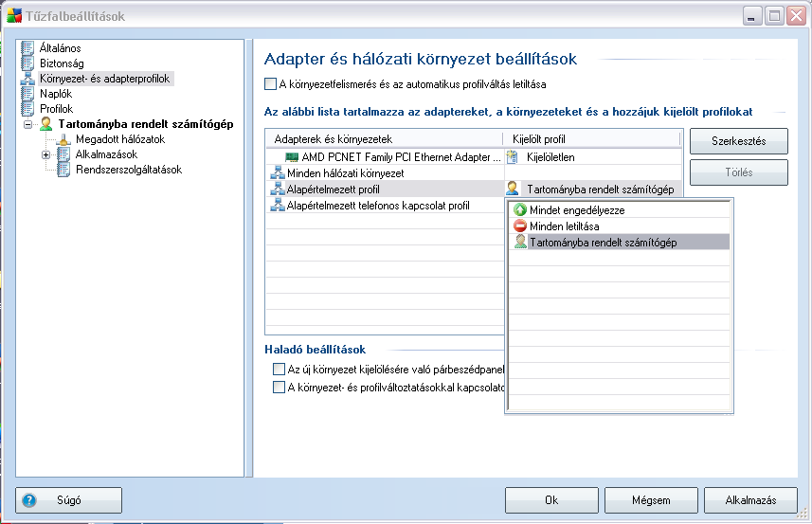Click the Általános tree item icon
Screen dimensions: 812x524
point(27,48)
